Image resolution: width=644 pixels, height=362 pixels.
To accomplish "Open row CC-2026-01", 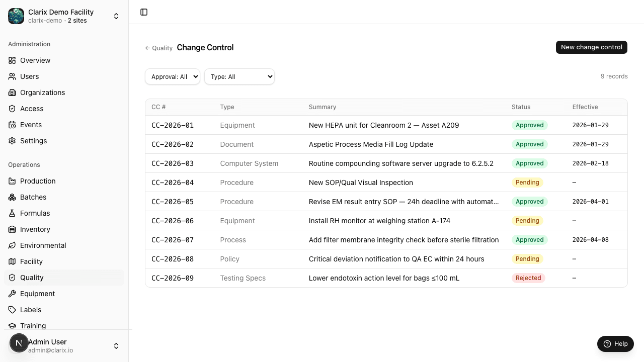I will point(386,125).
